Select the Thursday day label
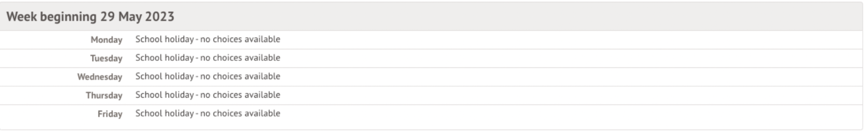Image resolution: width=868 pixels, height=132 pixels. point(104,96)
